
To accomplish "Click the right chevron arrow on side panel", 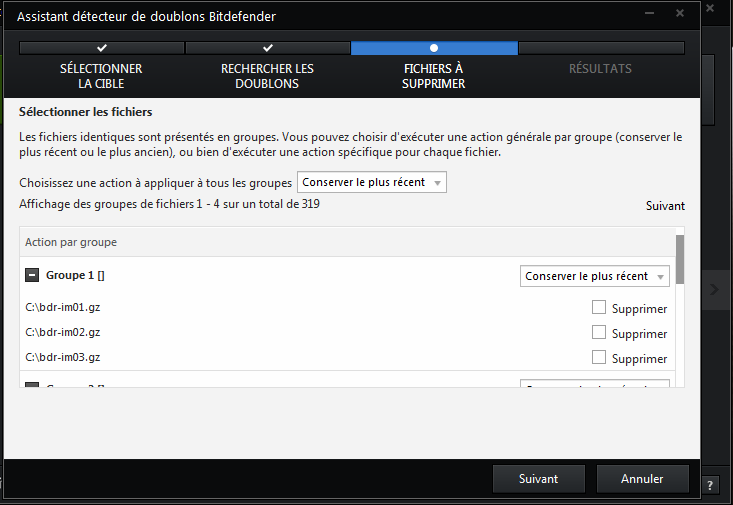I will pos(714,289).
